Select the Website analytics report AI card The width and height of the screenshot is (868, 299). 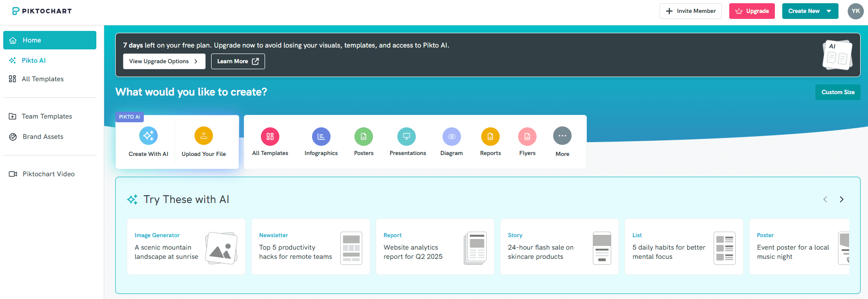(435, 247)
